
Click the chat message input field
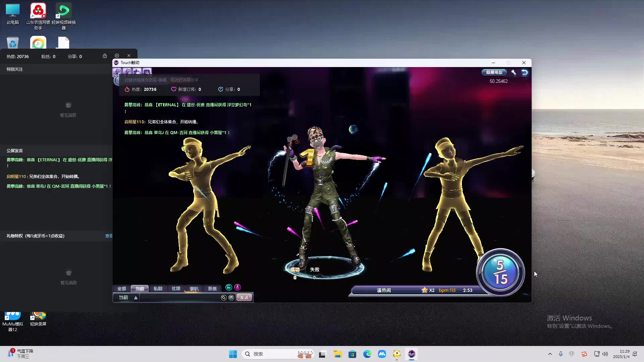point(179,298)
